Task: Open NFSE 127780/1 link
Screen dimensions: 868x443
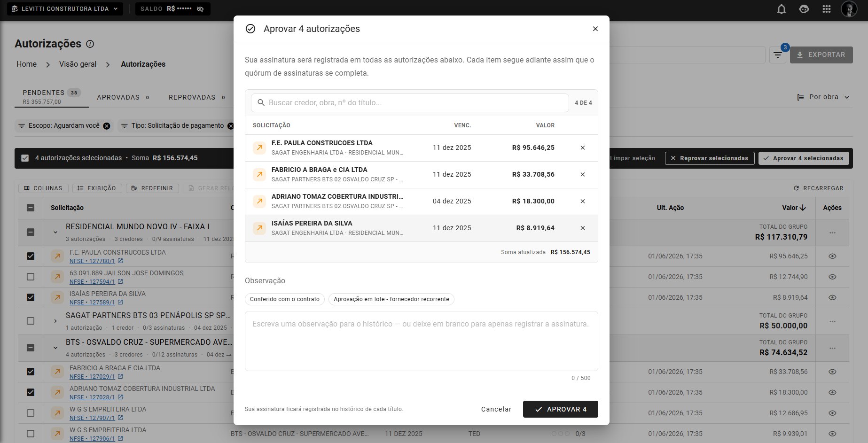Action: pyautogui.click(x=92, y=261)
